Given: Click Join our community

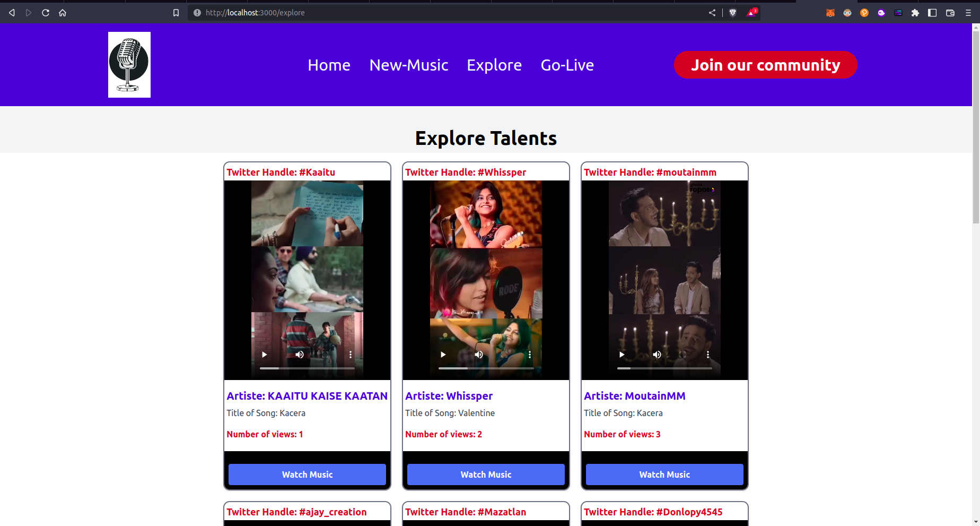Looking at the screenshot, I should [x=765, y=65].
